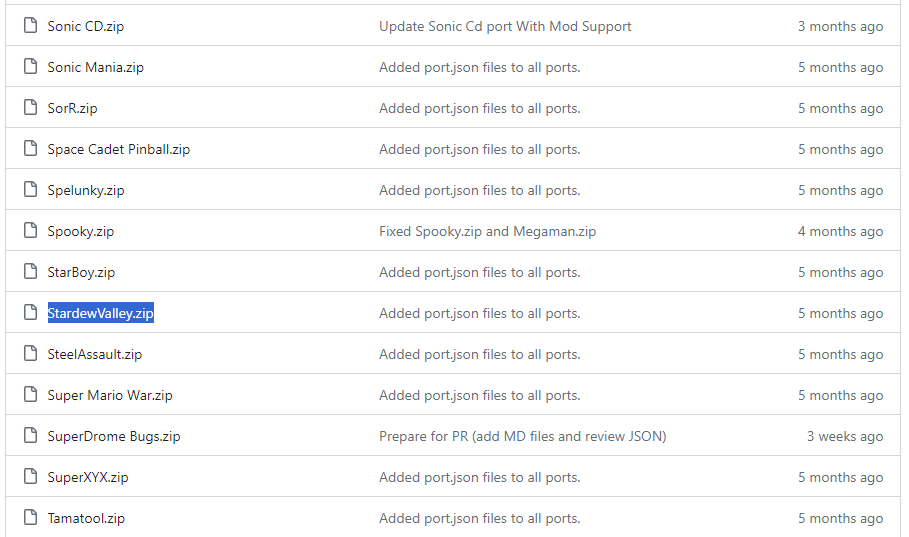Open SteelAssault.zip file
The width and height of the screenshot is (909, 537).
[x=94, y=354]
